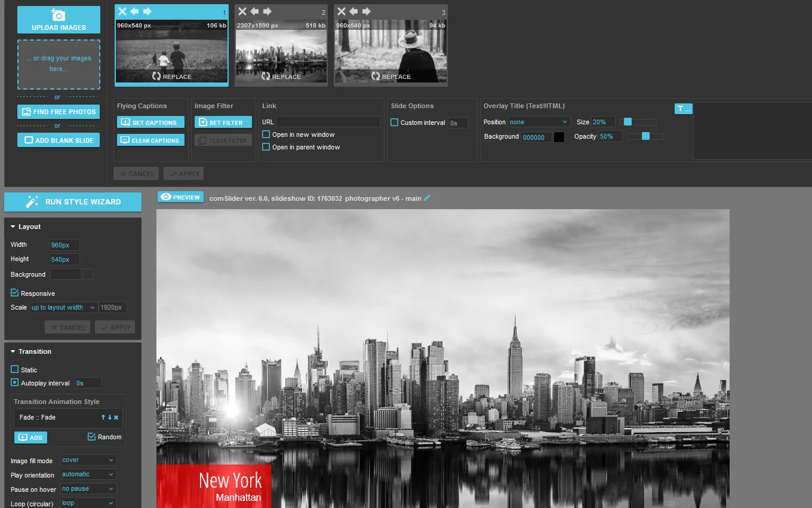The width and height of the screenshot is (812, 508).
Task: Cancel slide option changes in top panel
Action: 136,174
